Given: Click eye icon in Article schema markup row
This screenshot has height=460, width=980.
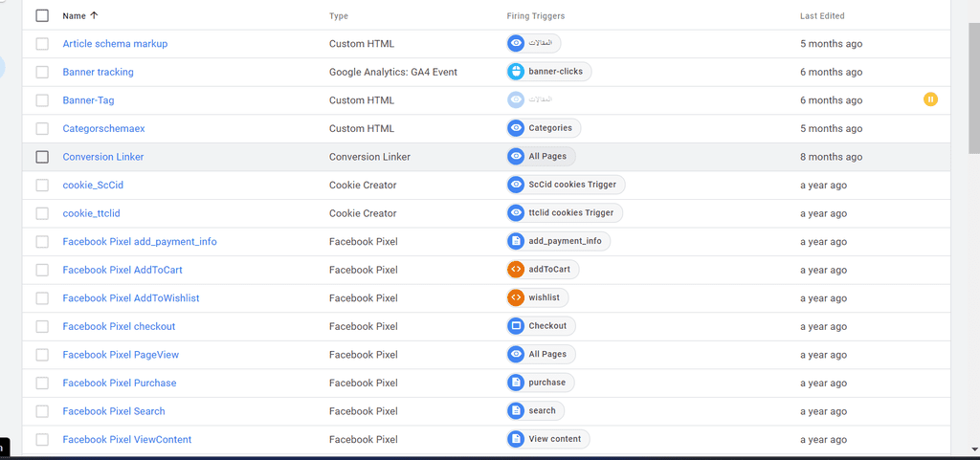Looking at the screenshot, I should [516, 44].
